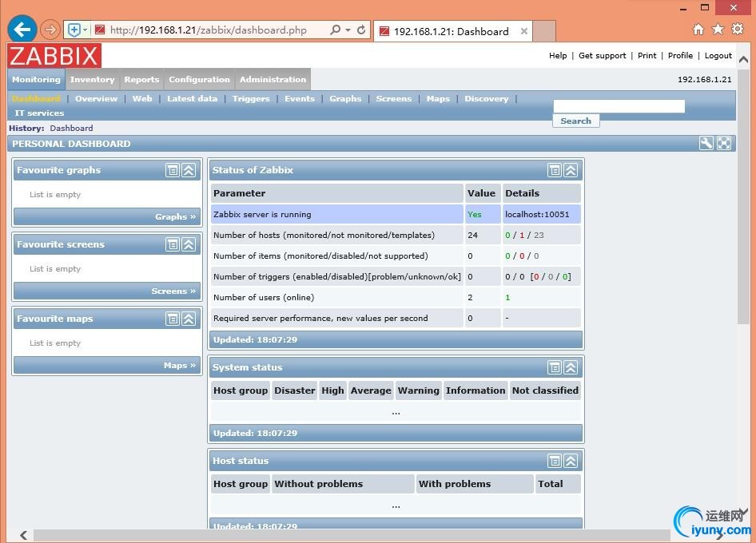Select the Triggers submenu item
The image size is (756, 543).
click(251, 99)
